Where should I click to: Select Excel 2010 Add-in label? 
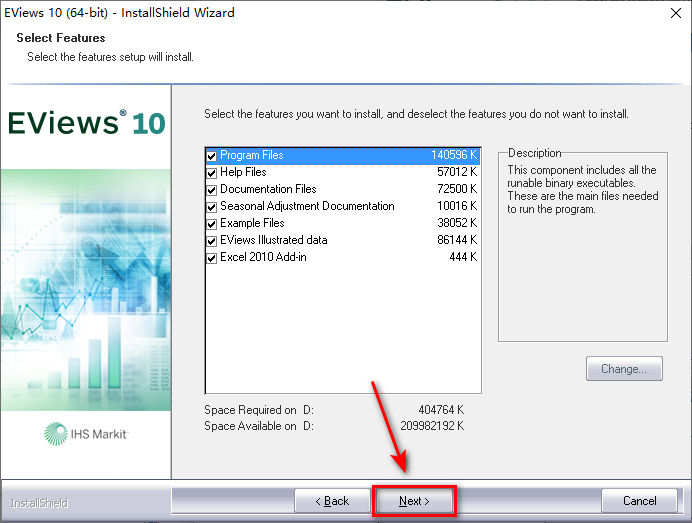click(263, 257)
